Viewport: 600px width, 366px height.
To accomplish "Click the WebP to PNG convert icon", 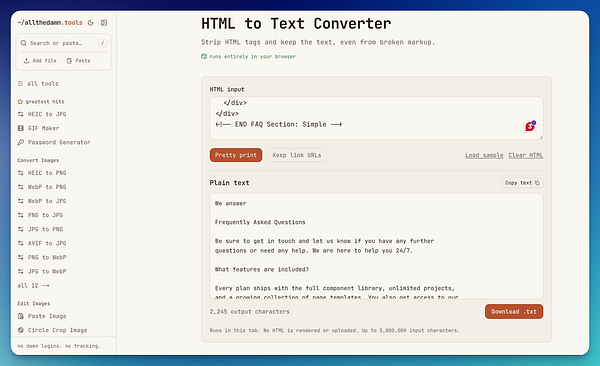I will click(21, 187).
